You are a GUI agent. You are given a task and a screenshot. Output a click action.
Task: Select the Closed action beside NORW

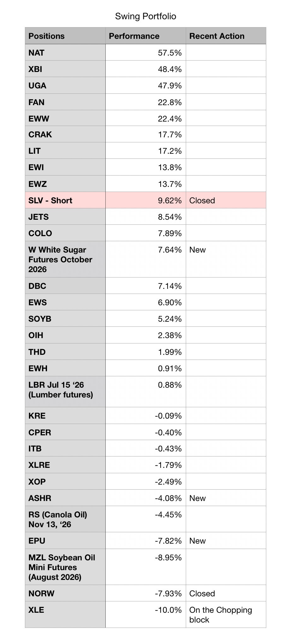(x=202, y=593)
